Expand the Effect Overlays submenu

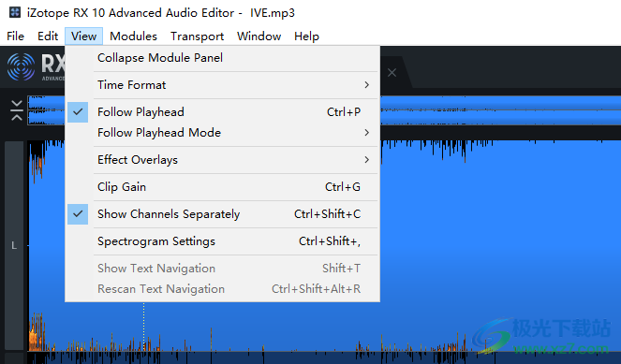tap(222, 160)
